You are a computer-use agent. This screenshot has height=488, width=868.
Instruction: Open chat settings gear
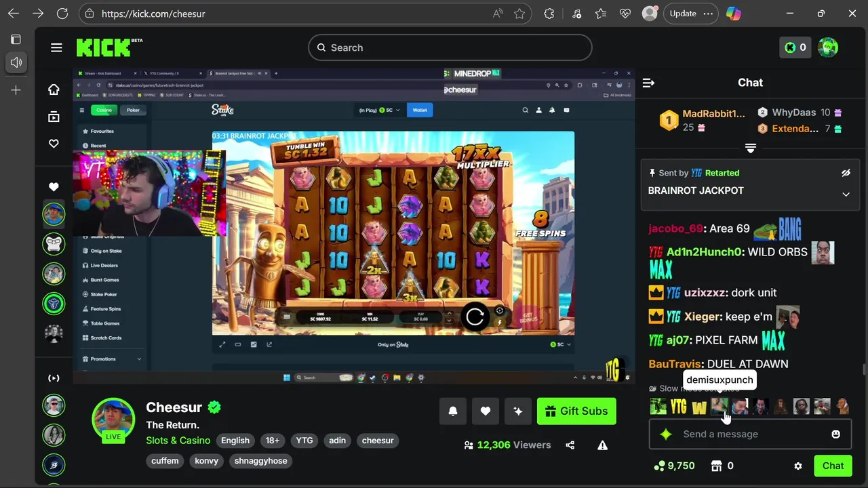point(798,466)
